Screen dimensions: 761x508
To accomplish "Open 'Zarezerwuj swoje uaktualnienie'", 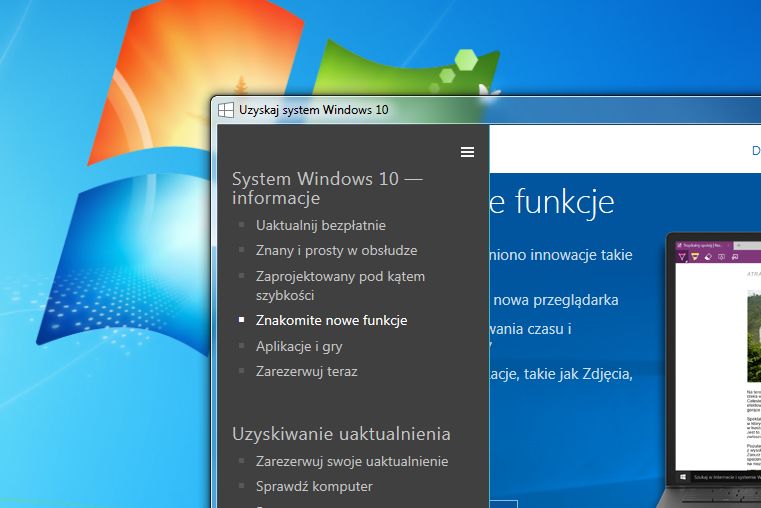I will [x=352, y=461].
